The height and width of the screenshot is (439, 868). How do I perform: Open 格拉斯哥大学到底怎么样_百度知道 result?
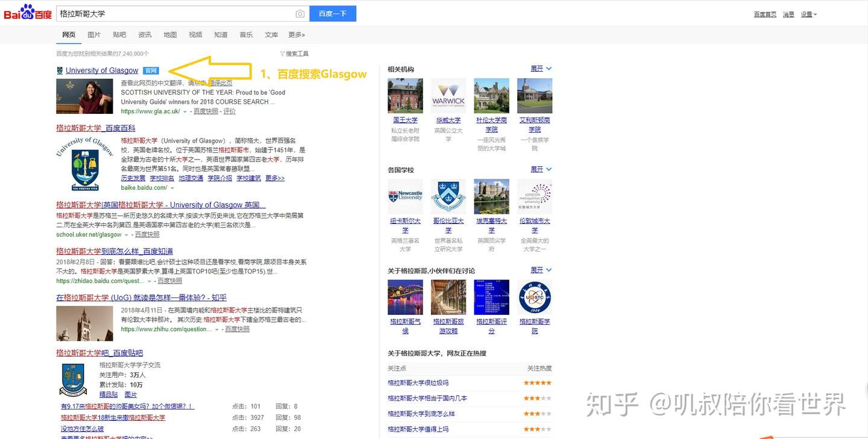click(115, 251)
